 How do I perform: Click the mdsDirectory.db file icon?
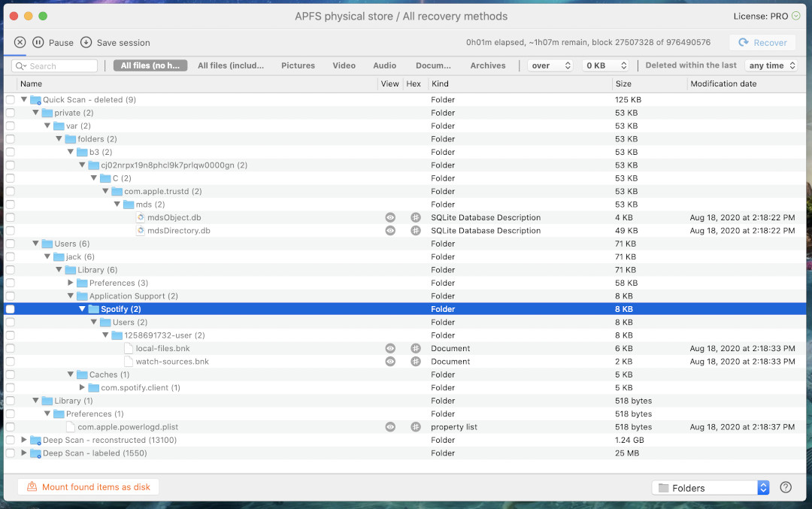pyautogui.click(x=141, y=230)
